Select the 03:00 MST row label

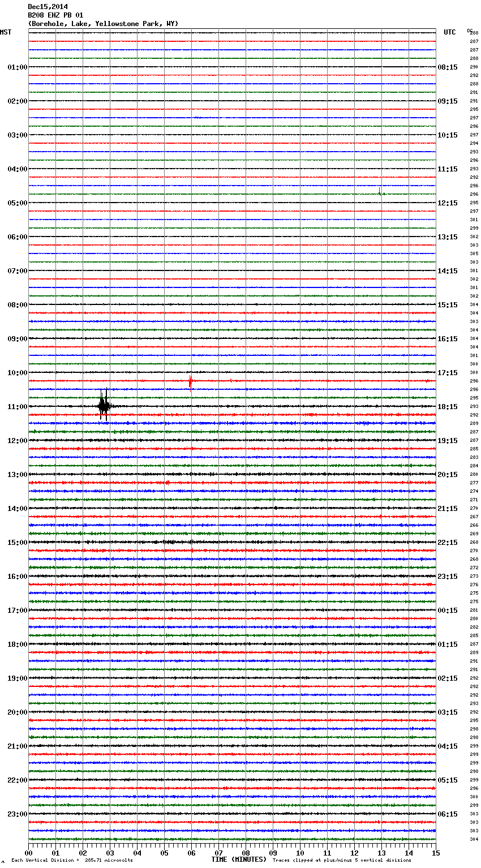(x=17, y=135)
